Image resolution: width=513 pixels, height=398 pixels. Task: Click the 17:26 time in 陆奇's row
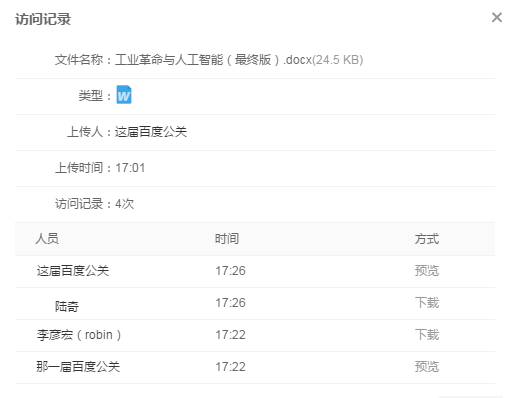click(230, 303)
